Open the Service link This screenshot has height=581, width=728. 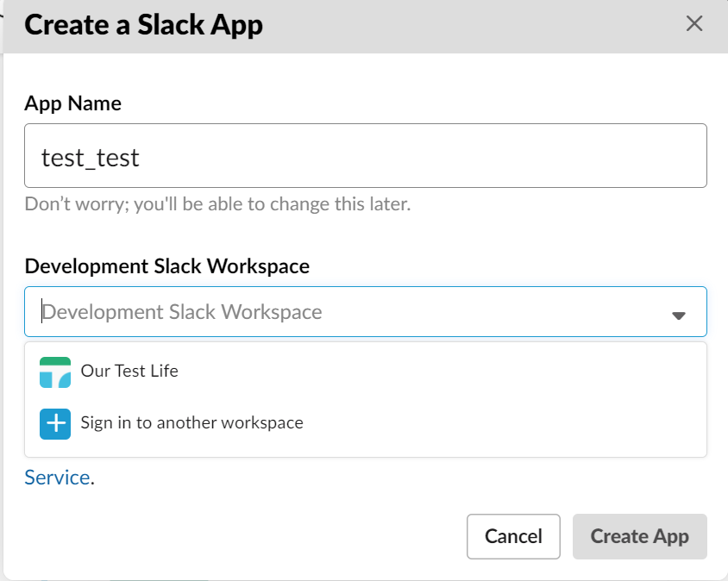point(57,478)
